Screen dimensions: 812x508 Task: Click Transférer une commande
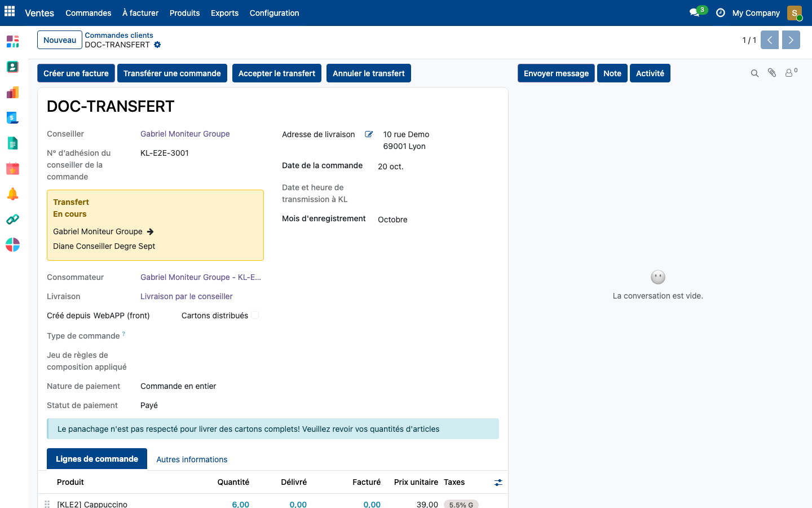point(172,73)
